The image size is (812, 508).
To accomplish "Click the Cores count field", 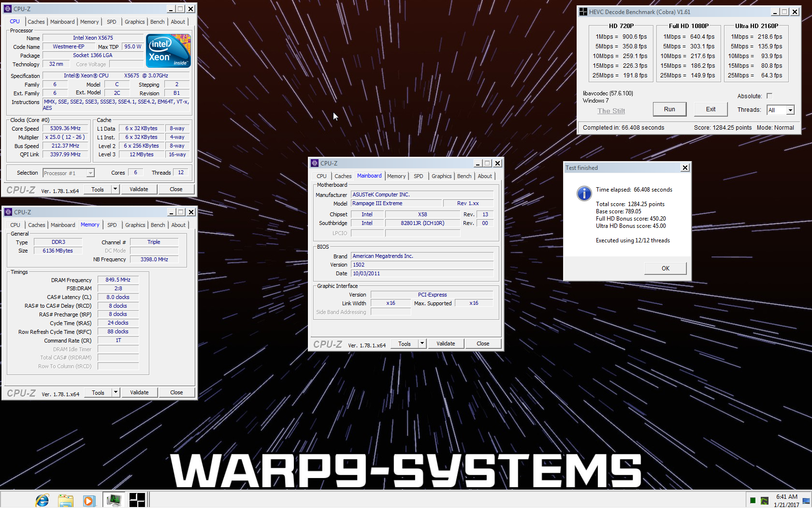I will (135, 173).
